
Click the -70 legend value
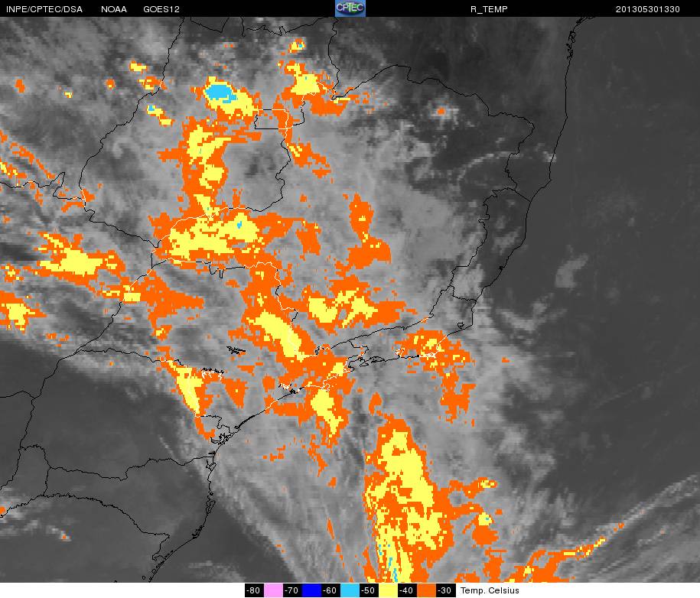coord(292,590)
